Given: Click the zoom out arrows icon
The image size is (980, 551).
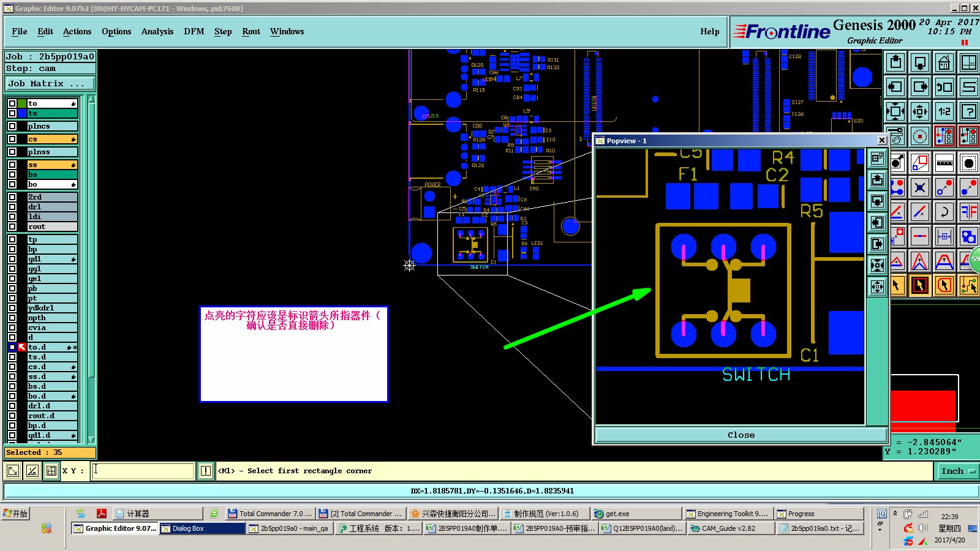Looking at the screenshot, I should [x=920, y=111].
